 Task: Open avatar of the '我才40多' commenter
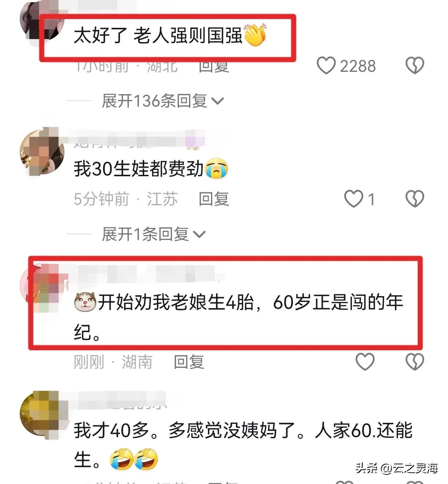click(42, 413)
